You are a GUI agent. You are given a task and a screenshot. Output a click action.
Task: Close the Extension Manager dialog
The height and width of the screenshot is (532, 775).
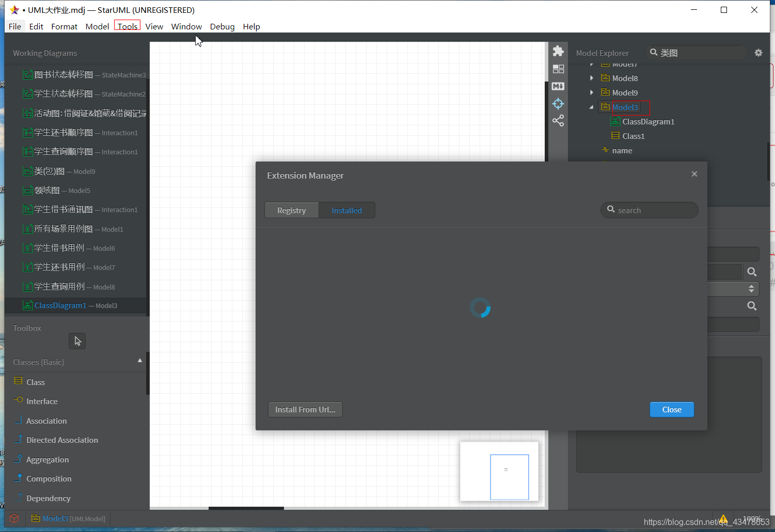(694, 174)
